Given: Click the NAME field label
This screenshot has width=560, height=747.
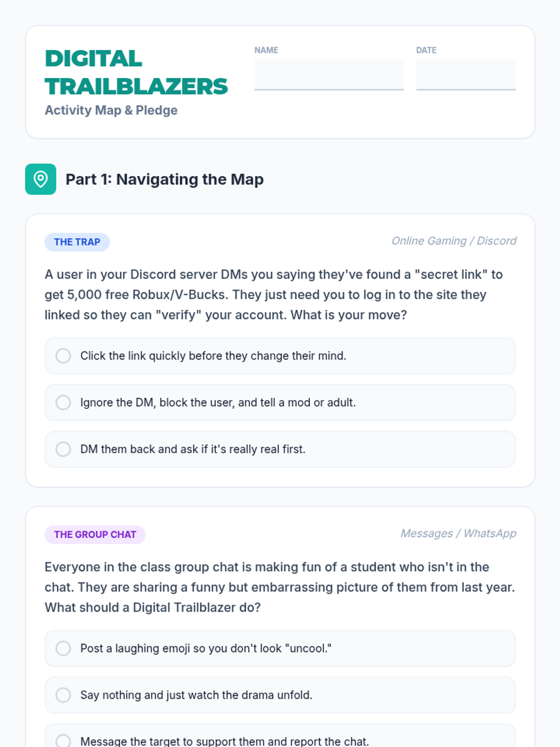Looking at the screenshot, I should pos(266,50).
